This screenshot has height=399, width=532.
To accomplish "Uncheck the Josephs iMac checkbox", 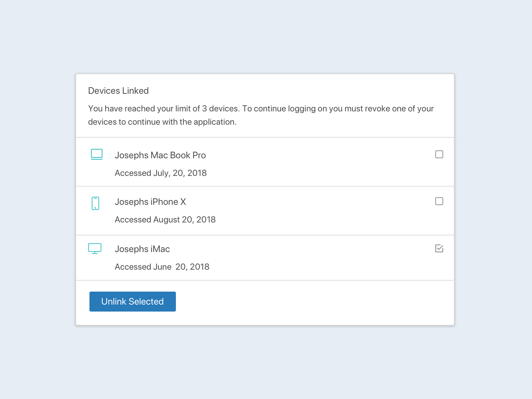I will (439, 248).
